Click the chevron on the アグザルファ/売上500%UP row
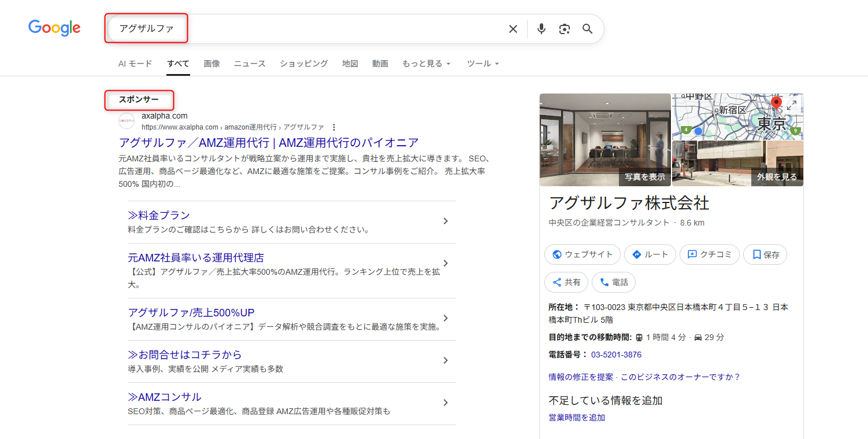The image size is (868, 439). [446, 318]
